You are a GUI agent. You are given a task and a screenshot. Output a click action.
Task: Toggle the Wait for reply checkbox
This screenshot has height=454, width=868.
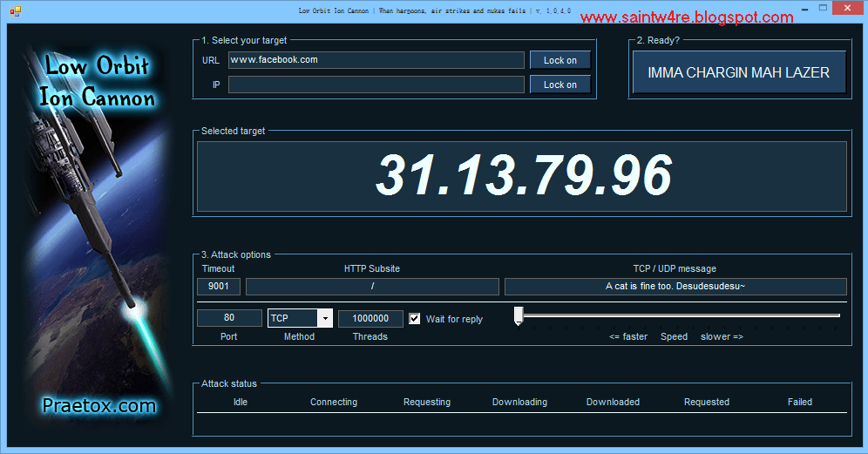[414, 318]
